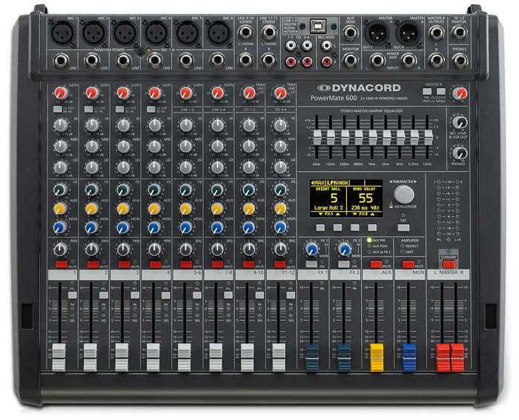Click the Master A OUT R XLR connector
Image resolution: width=519 pixels, height=420 pixels.
(409, 33)
